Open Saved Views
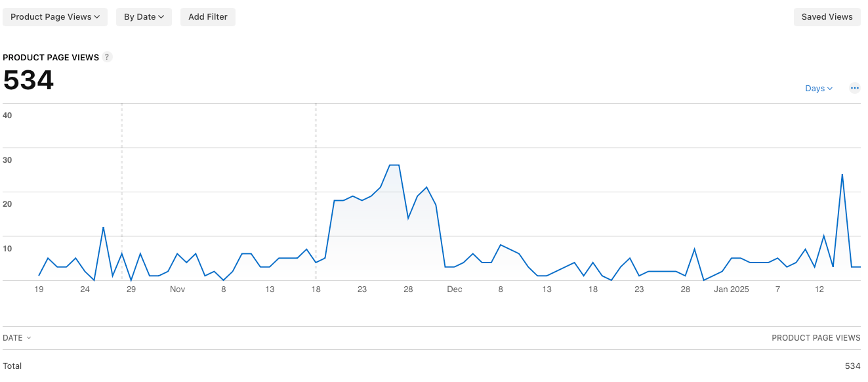Image resolution: width=868 pixels, height=382 pixels. coord(827,16)
